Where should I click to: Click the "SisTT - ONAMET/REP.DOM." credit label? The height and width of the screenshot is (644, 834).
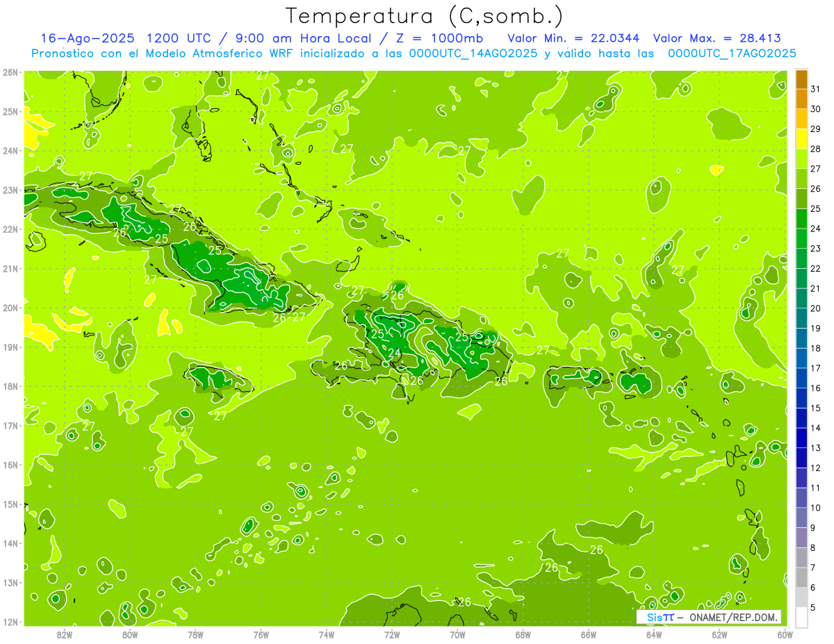710,617
